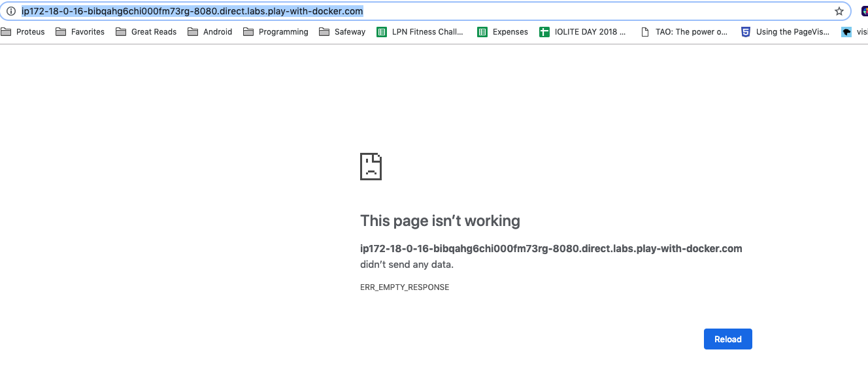Image resolution: width=868 pixels, height=388 pixels.
Task: Open the IOLITE DAY 2018 bookmark
Action: 582,31
